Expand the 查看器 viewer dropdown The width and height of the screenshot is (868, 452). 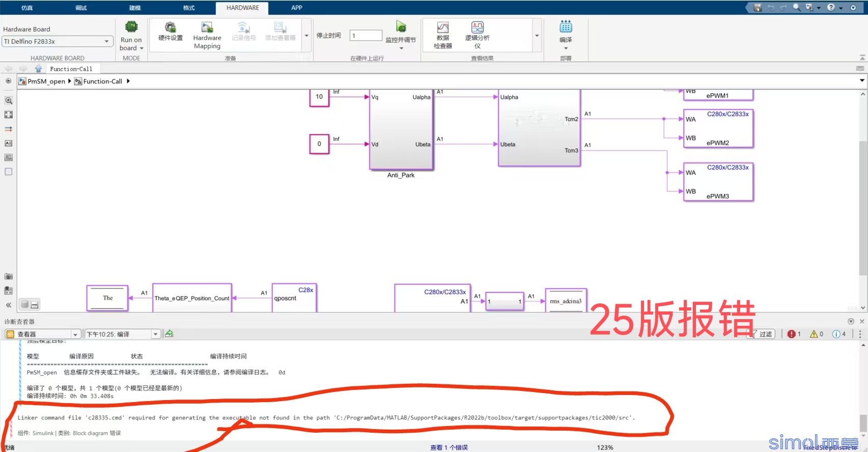click(x=75, y=334)
